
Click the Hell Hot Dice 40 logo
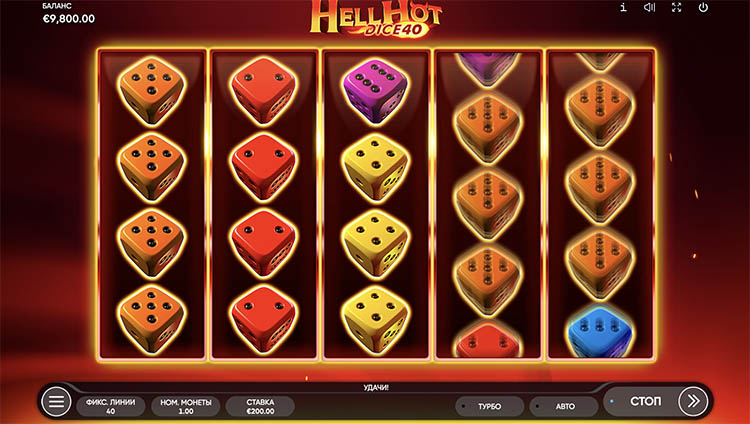(375, 19)
